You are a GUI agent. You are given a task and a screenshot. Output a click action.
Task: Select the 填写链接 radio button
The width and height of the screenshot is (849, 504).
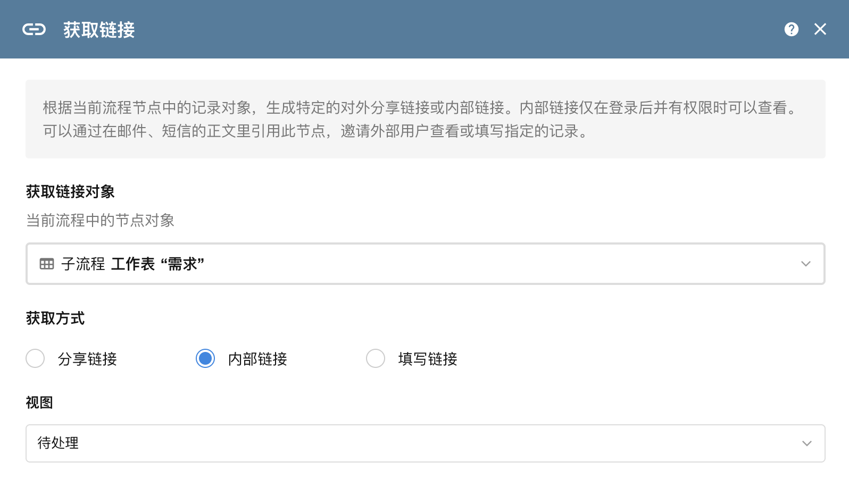[376, 358]
